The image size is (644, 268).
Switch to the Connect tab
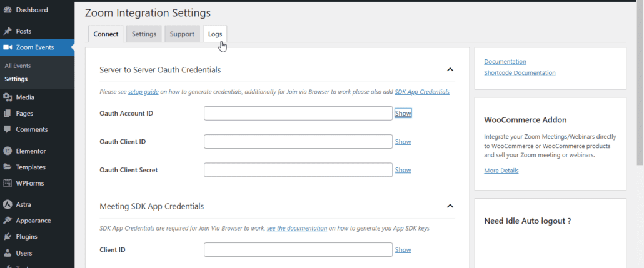tap(106, 34)
